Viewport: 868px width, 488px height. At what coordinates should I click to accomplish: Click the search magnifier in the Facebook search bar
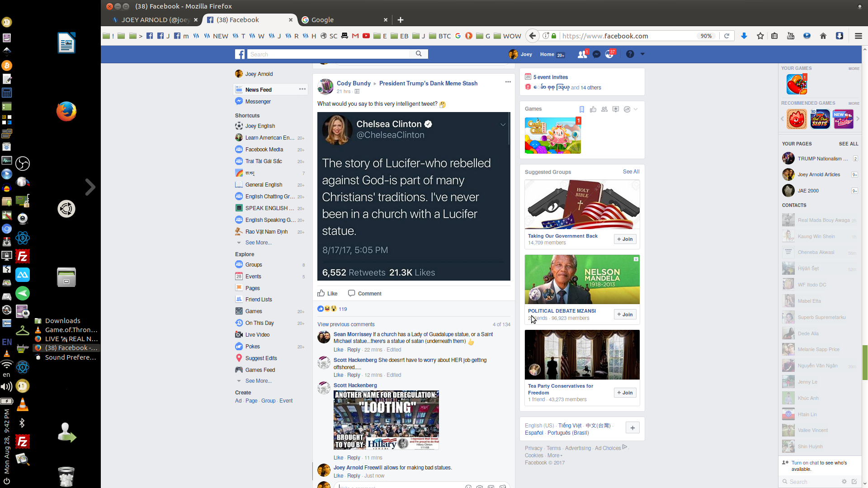[x=419, y=53]
